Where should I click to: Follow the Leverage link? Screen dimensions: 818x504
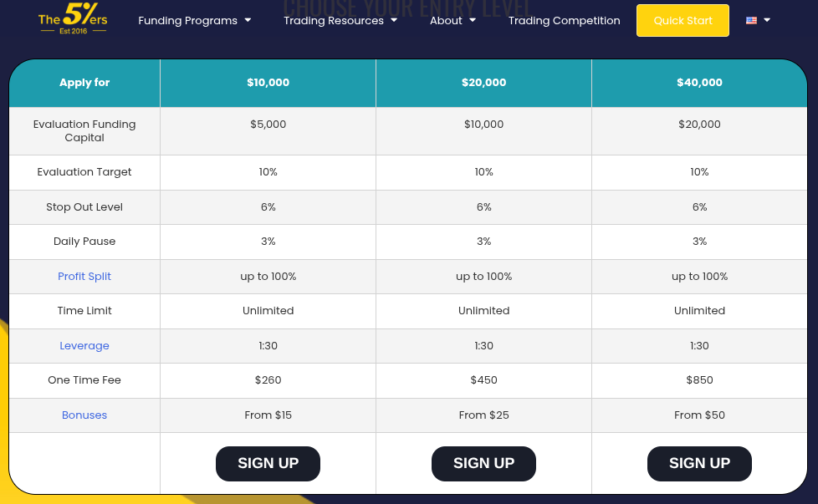[84, 346]
